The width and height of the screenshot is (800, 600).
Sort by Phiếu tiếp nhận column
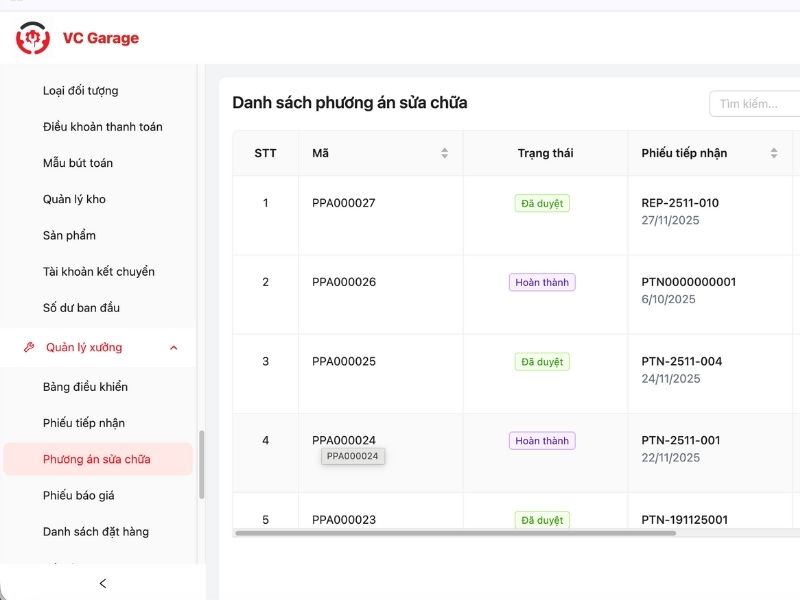[773, 153]
